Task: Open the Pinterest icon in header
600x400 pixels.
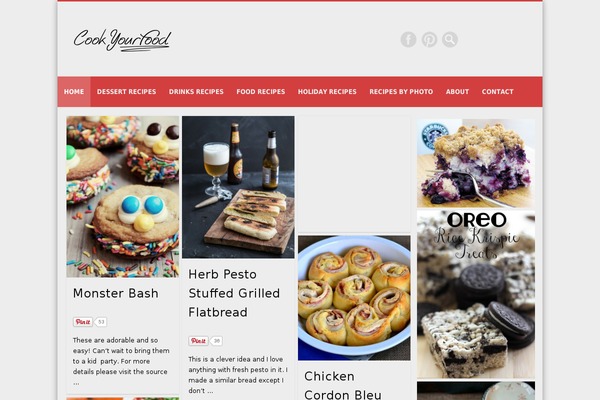Action: [x=429, y=39]
